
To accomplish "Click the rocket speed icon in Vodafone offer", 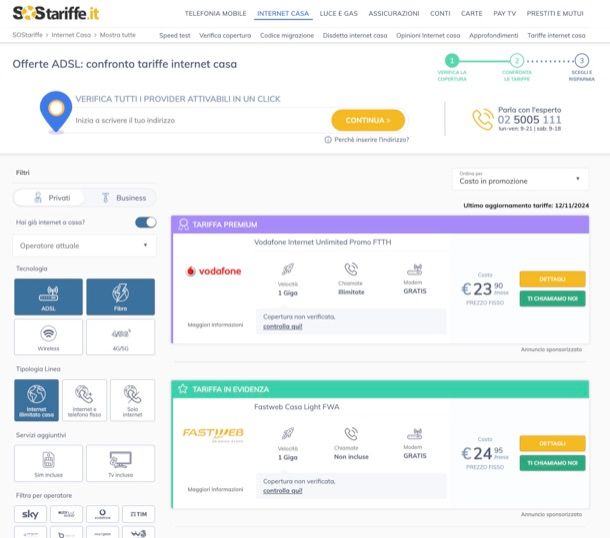I will pyautogui.click(x=288, y=269).
